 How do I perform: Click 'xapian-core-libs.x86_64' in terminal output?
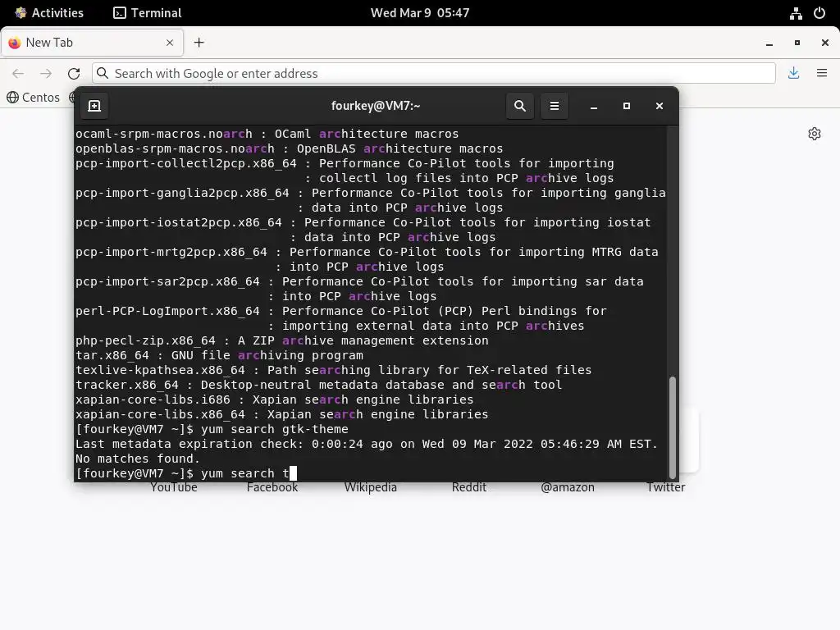tap(160, 414)
